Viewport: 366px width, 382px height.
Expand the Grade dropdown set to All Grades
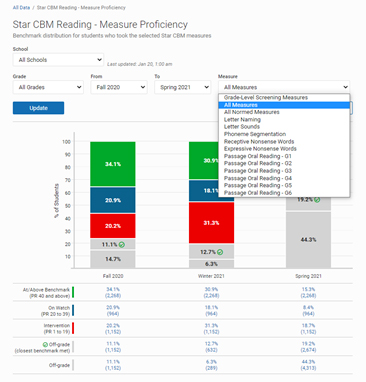coord(48,87)
